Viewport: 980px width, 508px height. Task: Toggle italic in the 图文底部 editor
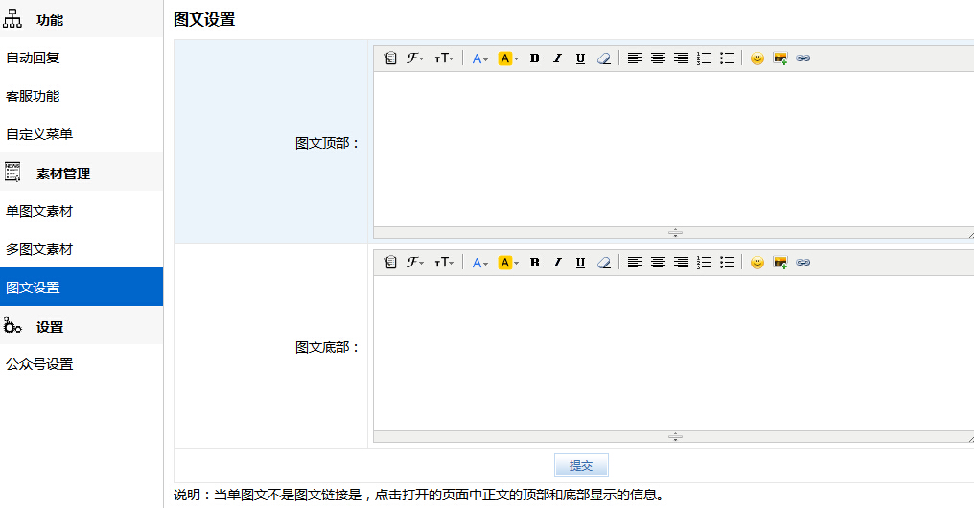pyautogui.click(x=557, y=263)
